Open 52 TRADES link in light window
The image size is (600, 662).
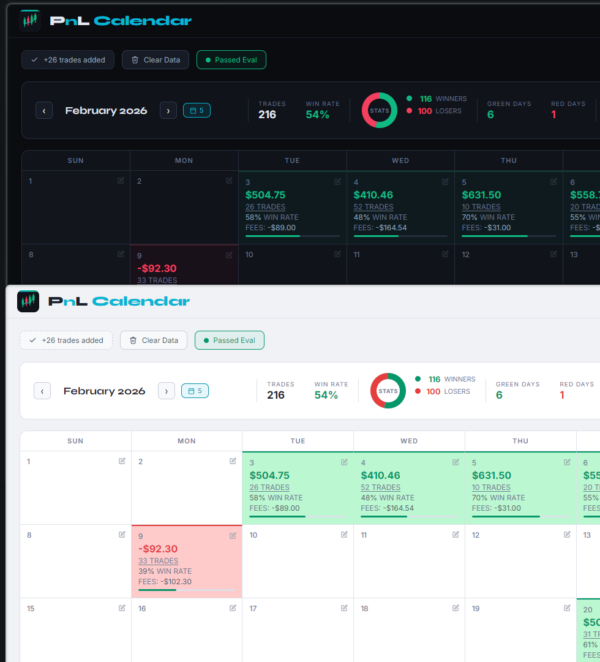[x=380, y=487]
